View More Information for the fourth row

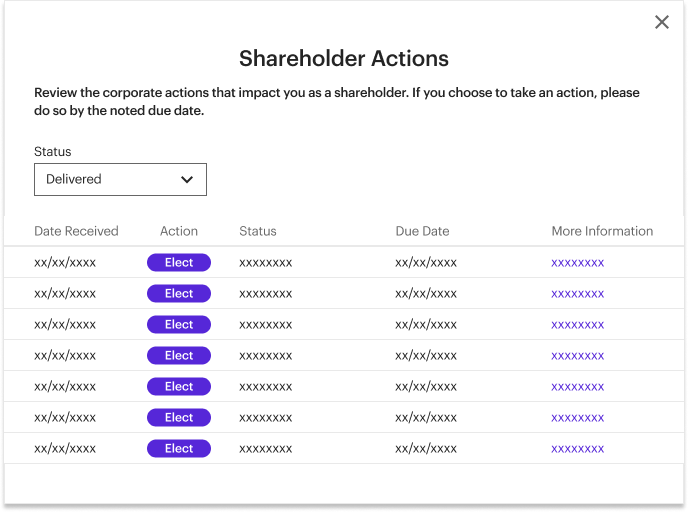(578, 356)
